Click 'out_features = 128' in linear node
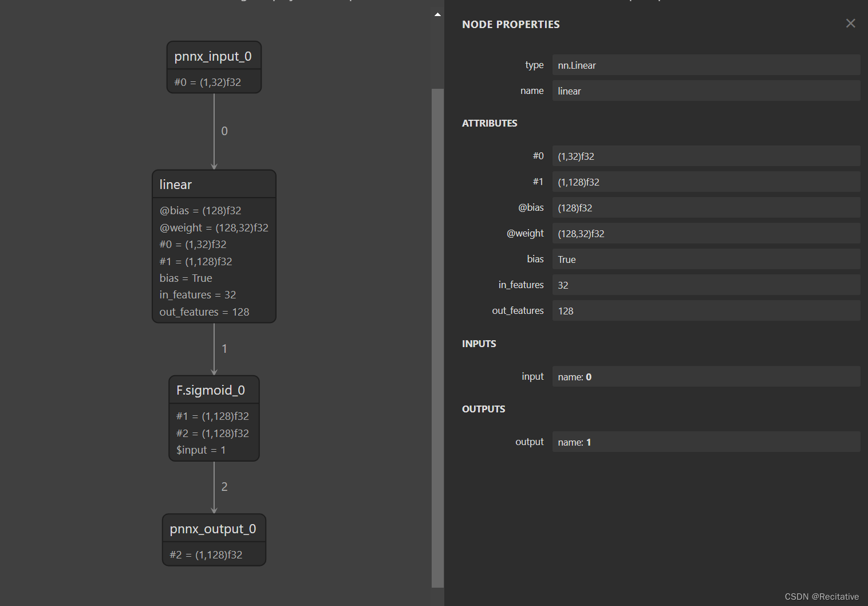 tap(204, 312)
